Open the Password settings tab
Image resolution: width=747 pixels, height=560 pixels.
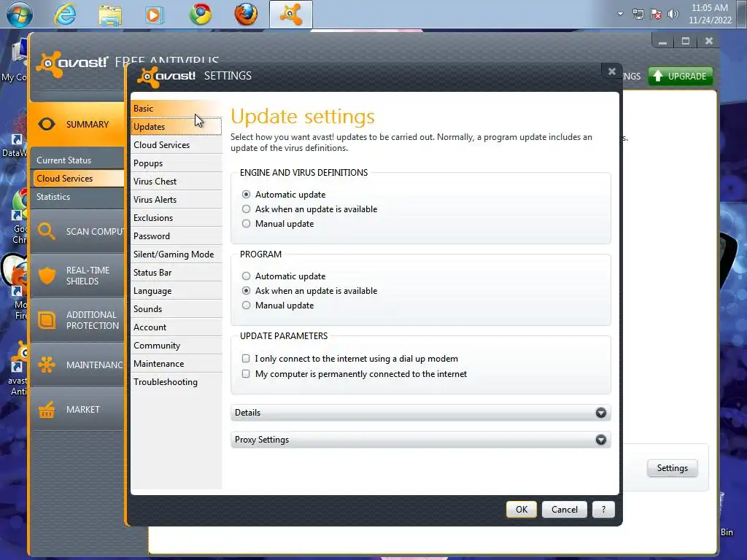tap(177, 236)
